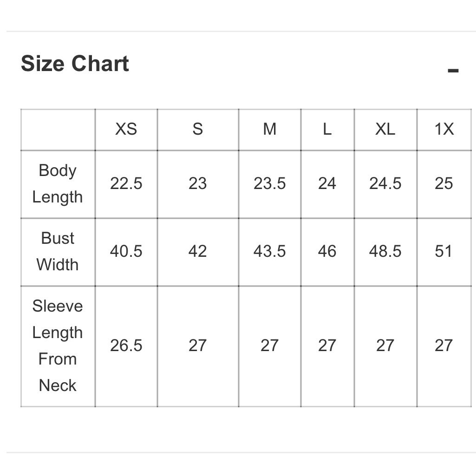Select the XL size column header
This screenshot has width=476, height=476.
tap(385, 129)
